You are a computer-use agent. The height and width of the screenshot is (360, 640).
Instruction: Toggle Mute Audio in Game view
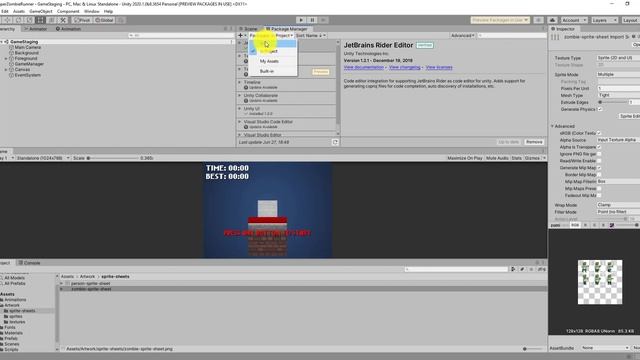[x=497, y=158]
